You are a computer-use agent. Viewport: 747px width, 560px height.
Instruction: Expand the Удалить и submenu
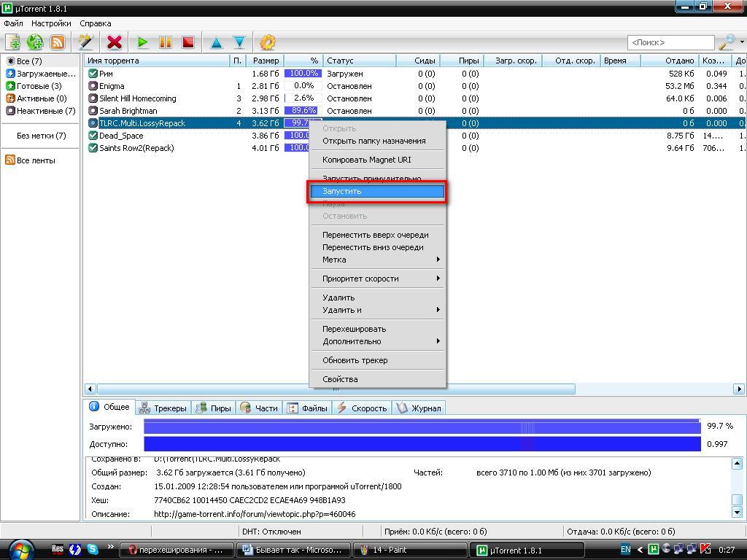point(377,310)
